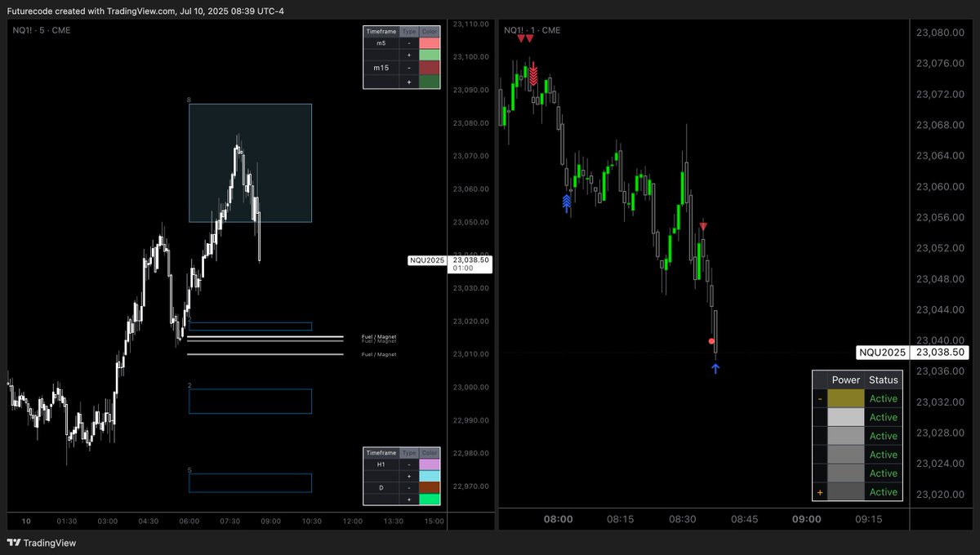
Task: Click the 12:00 time axis label
Action: (352, 521)
